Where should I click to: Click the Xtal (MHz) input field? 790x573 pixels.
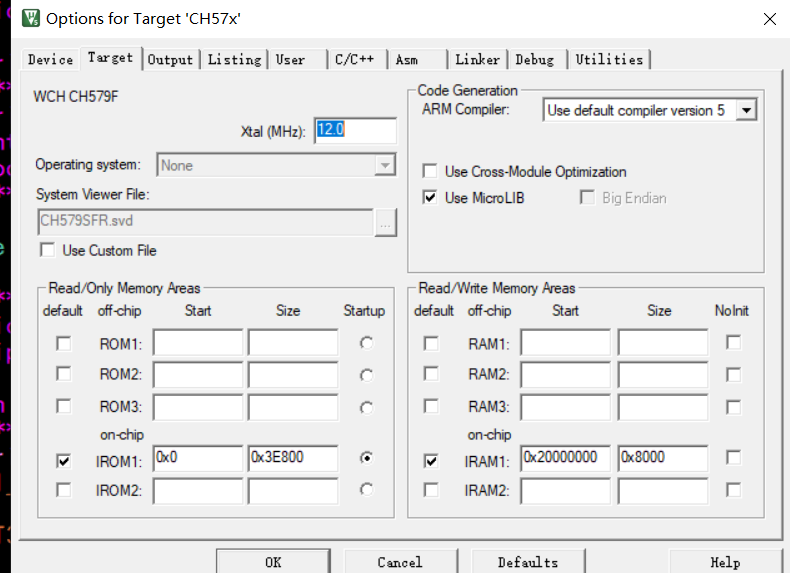355,130
